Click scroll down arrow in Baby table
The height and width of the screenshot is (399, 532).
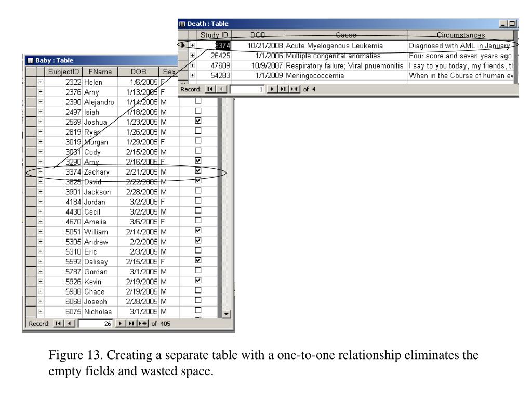pos(227,314)
